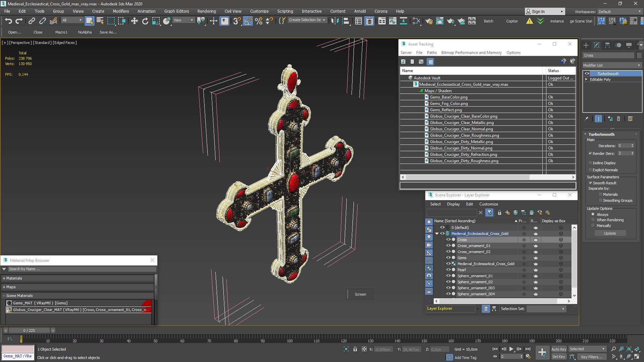Collapse Medieval_Ecclesiastical_Cross_Gold layer in Scene Explorer
The height and width of the screenshot is (362, 644).
click(x=437, y=234)
